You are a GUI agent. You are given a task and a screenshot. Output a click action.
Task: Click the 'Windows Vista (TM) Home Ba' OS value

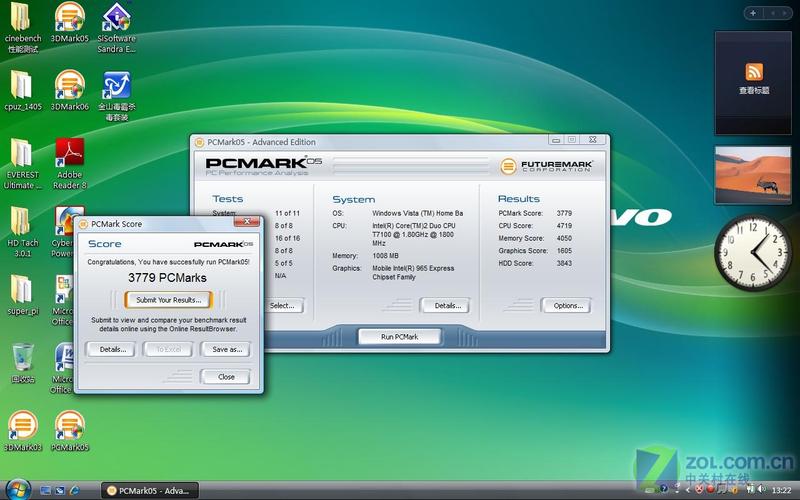pyautogui.click(x=417, y=213)
